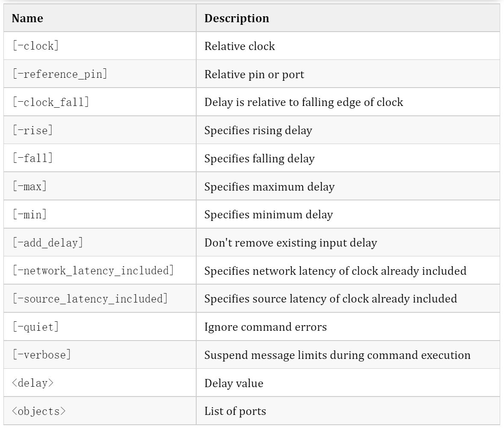Select the 'List of ports' description
Viewport: 504px width, 429px height.
pyautogui.click(x=235, y=411)
